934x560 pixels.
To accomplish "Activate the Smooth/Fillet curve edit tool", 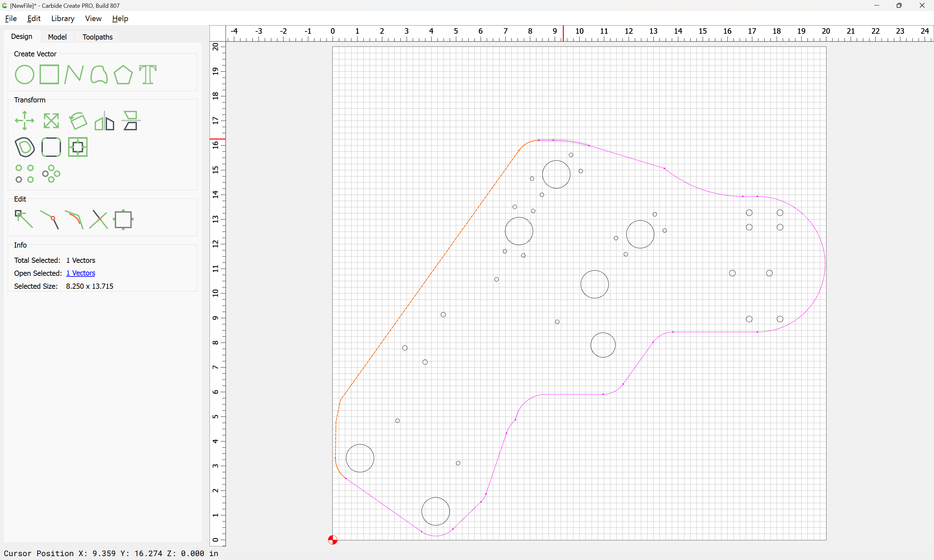I will tap(74, 219).
